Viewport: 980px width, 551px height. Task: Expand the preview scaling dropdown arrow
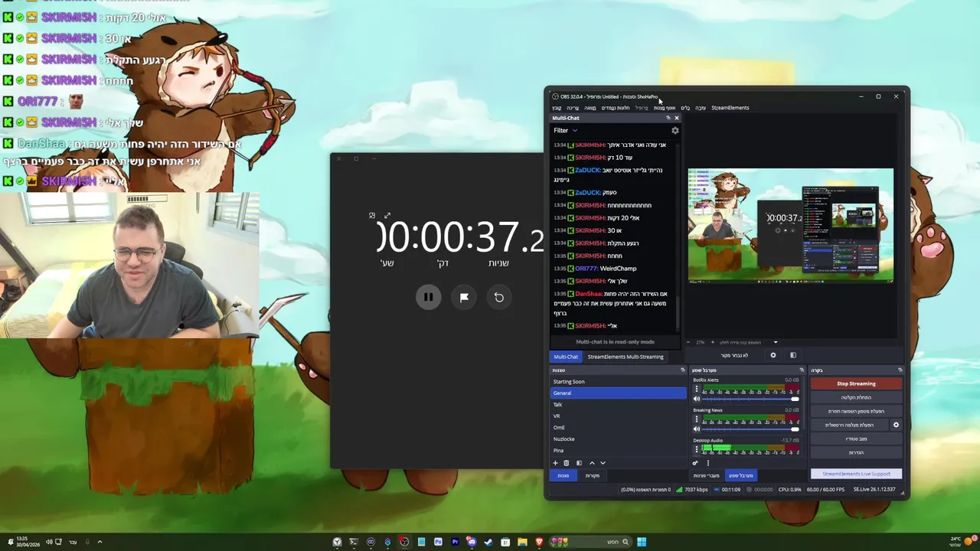(776, 343)
